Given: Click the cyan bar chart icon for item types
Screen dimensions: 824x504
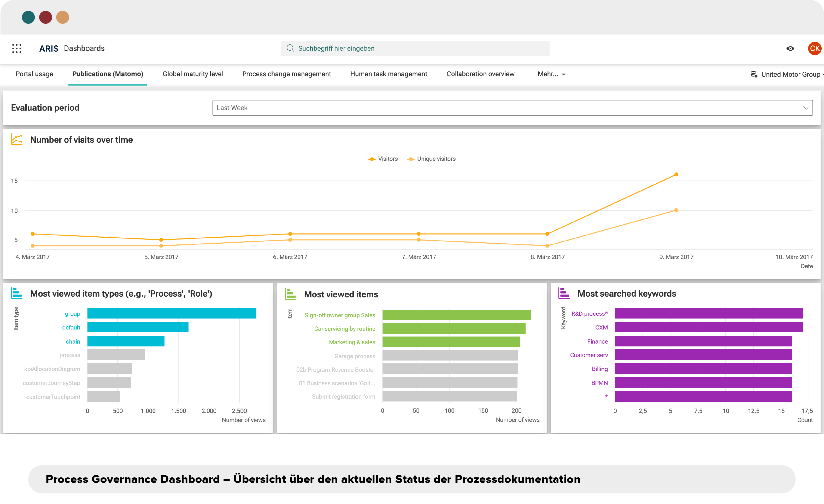Looking at the screenshot, I should pyautogui.click(x=17, y=293).
